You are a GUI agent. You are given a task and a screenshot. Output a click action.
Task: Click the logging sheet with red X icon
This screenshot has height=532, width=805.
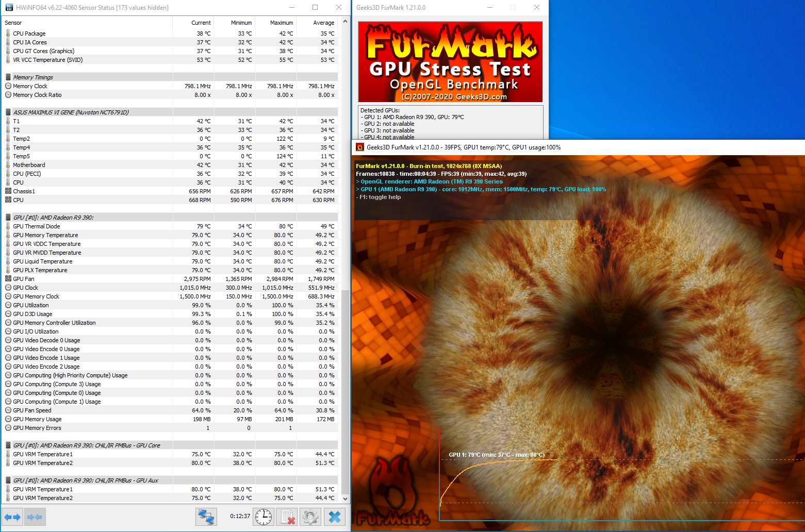coord(286,517)
